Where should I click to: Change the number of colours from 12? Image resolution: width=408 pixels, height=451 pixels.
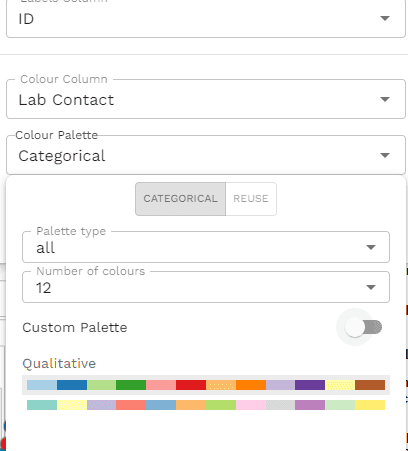[206, 287]
